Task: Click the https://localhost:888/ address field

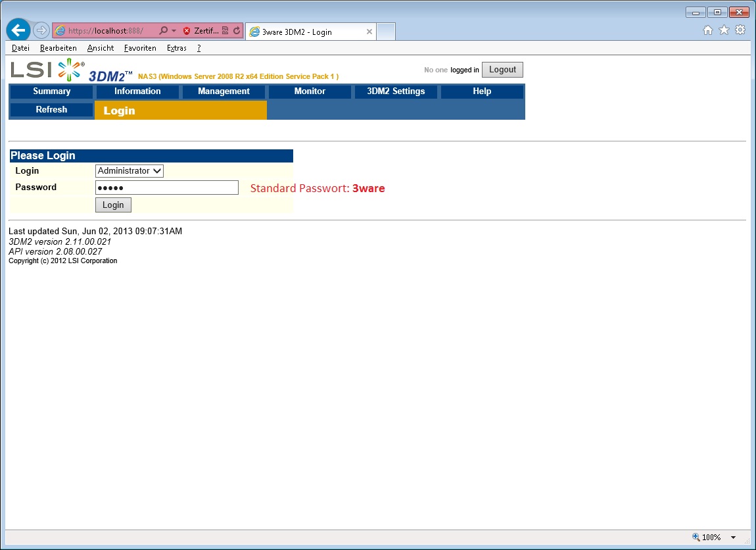Action: click(x=106, y=31)
